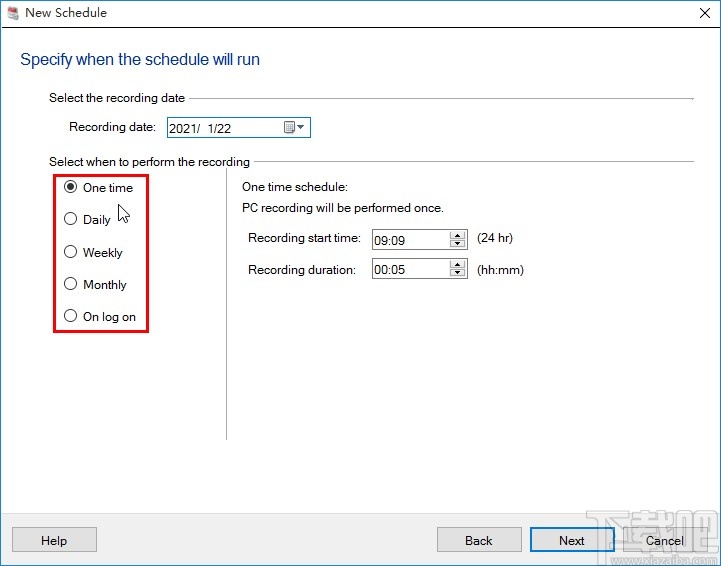Open the calendar picker for Recording date
The image size is (721, 566).
[294, 127]
